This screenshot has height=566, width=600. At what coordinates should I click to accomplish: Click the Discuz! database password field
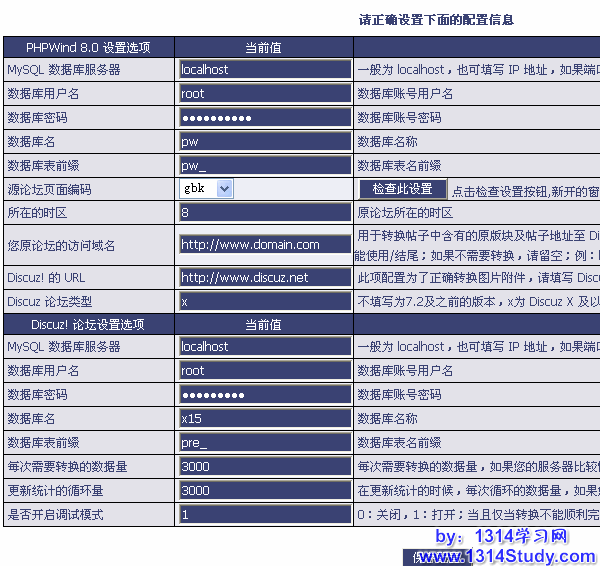click(x=264, y=395)
